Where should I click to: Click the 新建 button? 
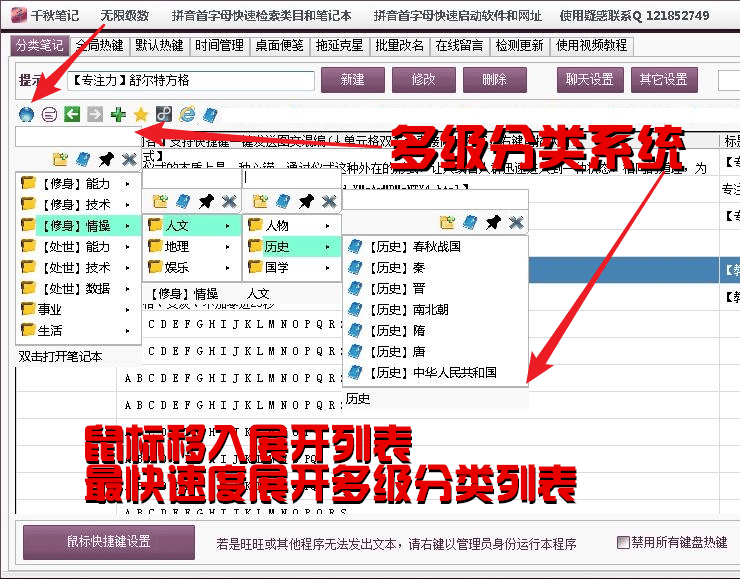(x=353, y=79)
